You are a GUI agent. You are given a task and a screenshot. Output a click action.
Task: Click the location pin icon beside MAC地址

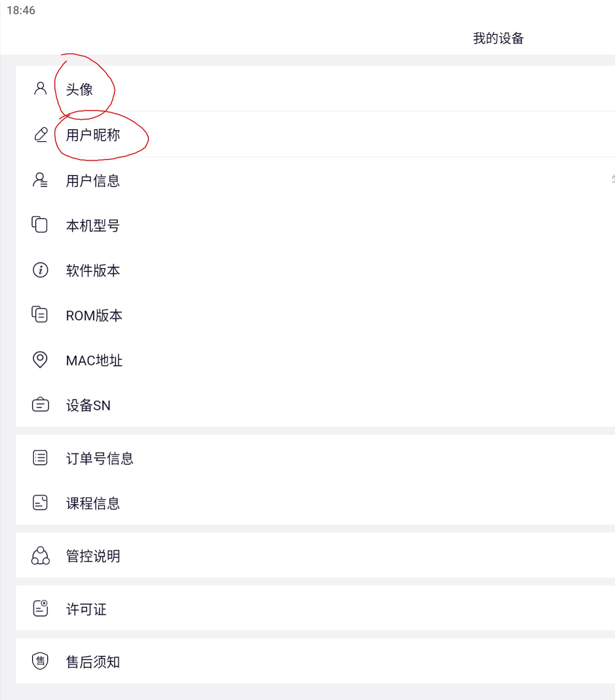pyautogui.click(x=40, y=360)
